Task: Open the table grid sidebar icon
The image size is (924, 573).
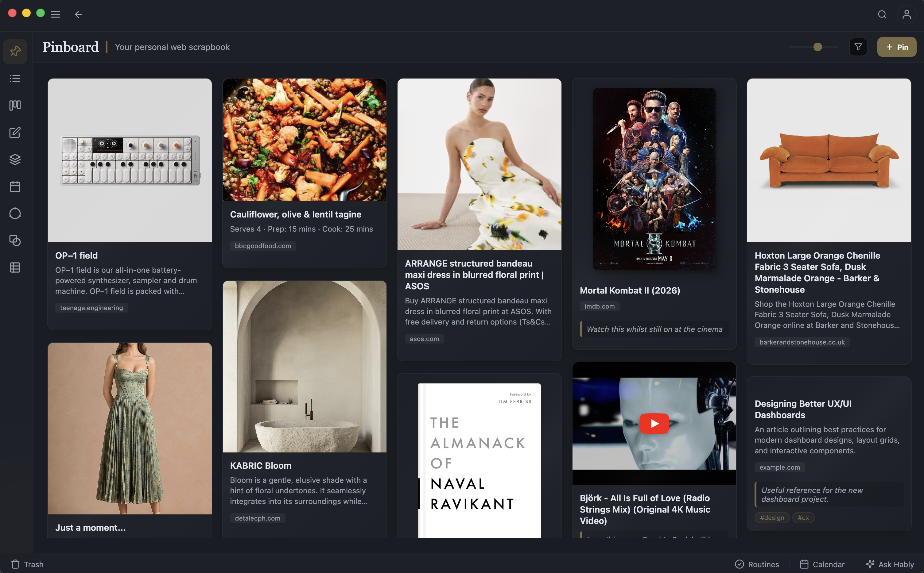Action: click(x=15, y=267)
